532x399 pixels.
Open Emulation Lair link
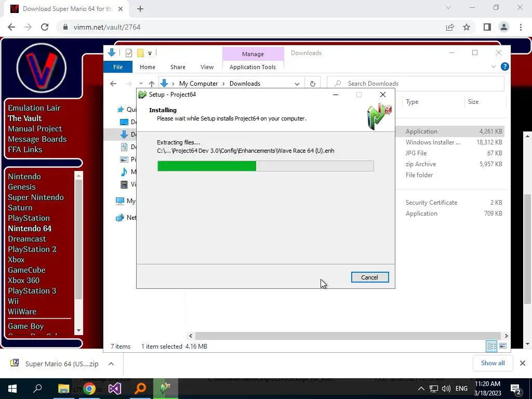pyautogui.click(x=34, y=108)
